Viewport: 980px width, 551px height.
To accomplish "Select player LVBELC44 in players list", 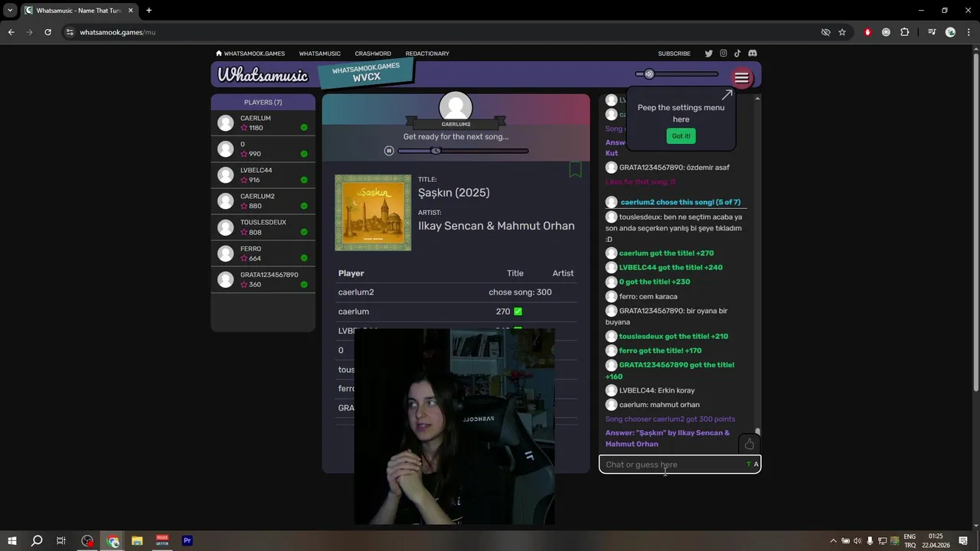I will [263, 175].
